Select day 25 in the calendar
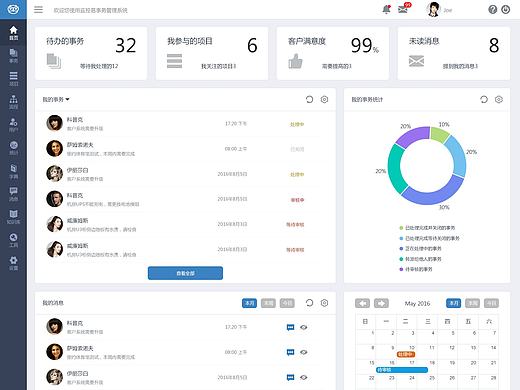Screen dimensions: 520x390 click(x=432, y=378)
